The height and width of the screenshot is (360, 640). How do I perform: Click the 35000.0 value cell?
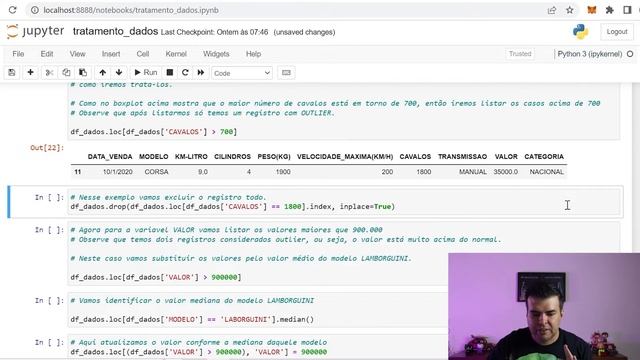coord(505,172)
